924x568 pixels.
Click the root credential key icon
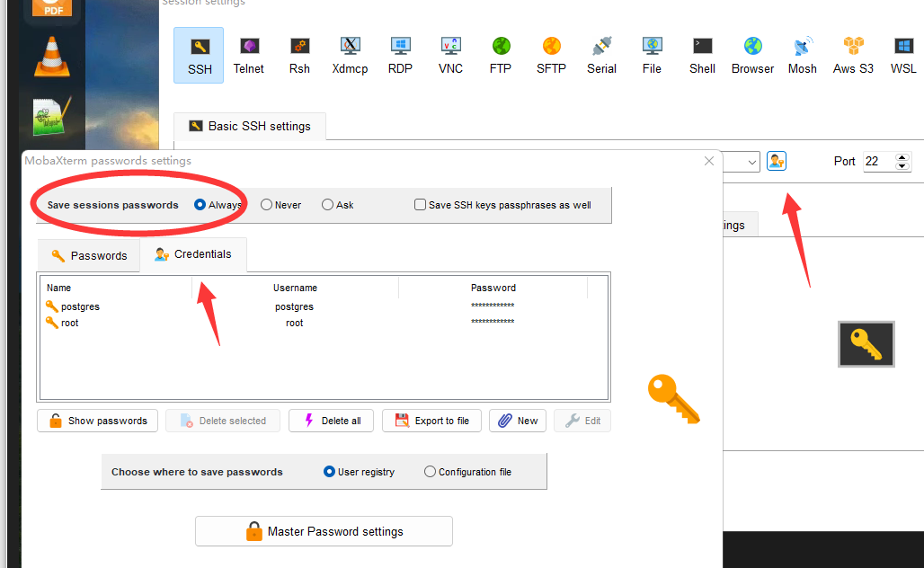52,323
